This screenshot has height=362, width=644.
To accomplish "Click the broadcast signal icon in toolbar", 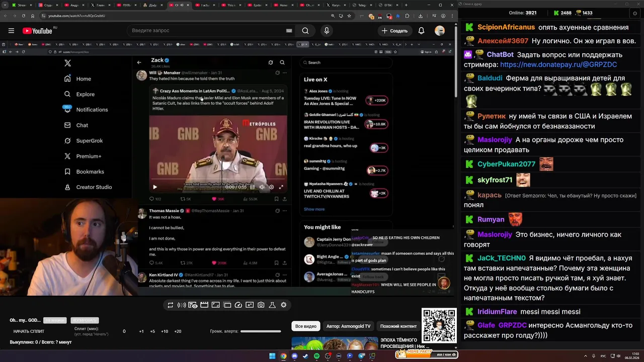I will (182, 305).
